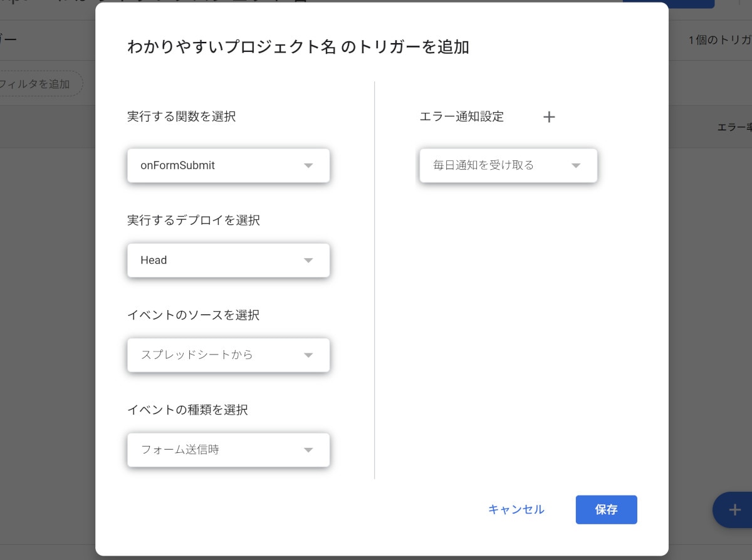752x560 pixels.
Task: Open the event source dropdown スプレッドシートから
Action: pyautogui.click(x=228, y=355)
